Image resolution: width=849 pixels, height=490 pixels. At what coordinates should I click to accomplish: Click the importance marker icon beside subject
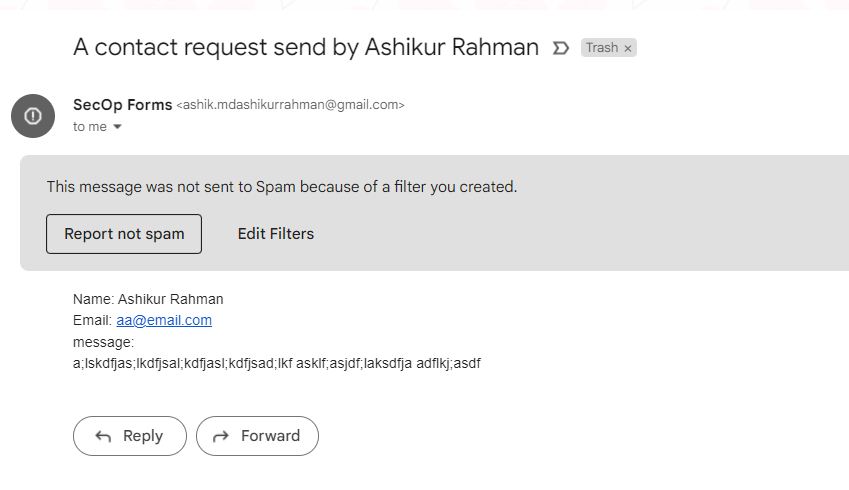click(x=560, y=48)
